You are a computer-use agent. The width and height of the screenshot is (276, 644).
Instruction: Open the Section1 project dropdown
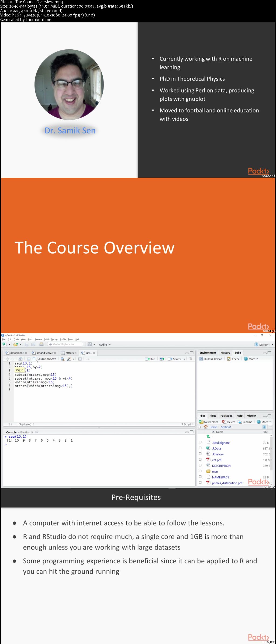click(264, 345)
